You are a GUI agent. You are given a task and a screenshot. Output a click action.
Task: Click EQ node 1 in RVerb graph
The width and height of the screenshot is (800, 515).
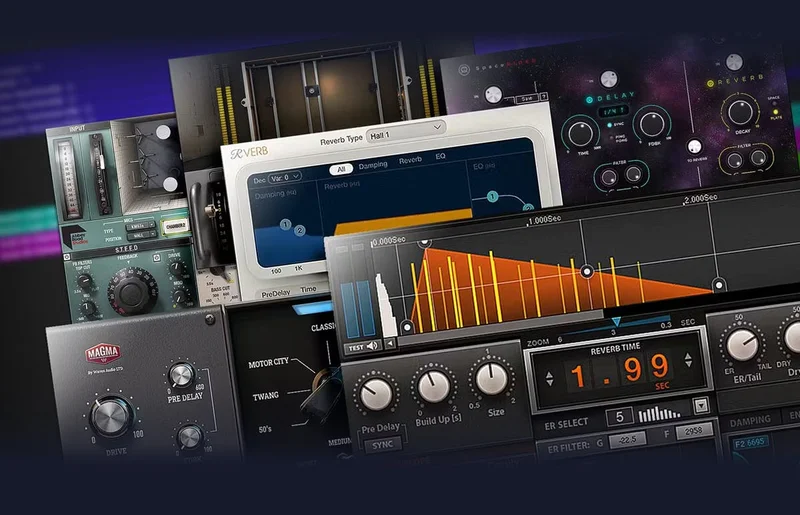click(x=492, y=196)
